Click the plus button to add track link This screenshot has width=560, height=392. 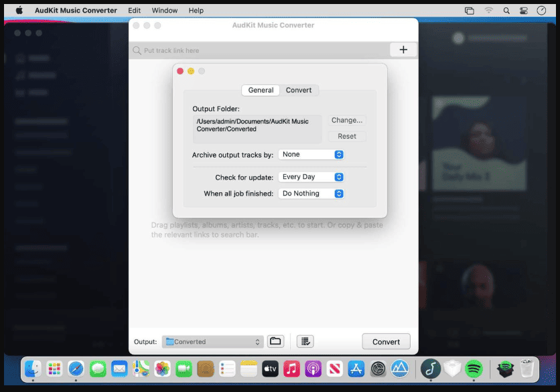tap(403, 50)
